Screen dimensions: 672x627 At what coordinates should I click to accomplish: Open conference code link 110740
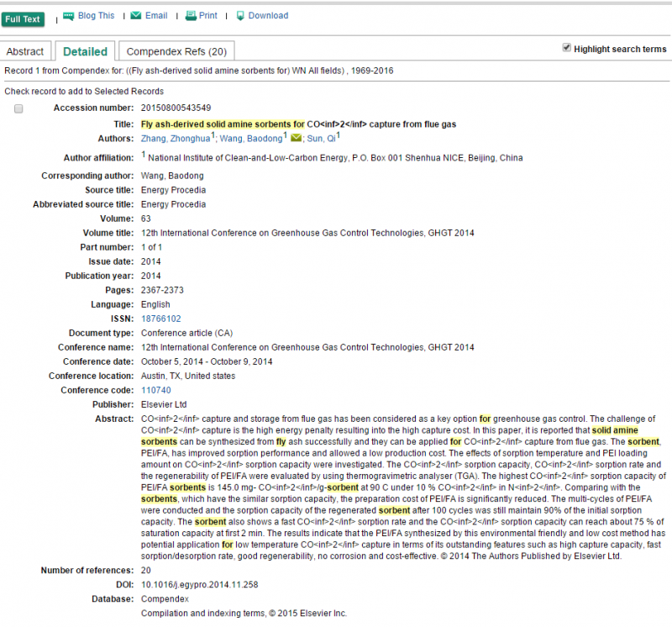[x=156, y=390]
